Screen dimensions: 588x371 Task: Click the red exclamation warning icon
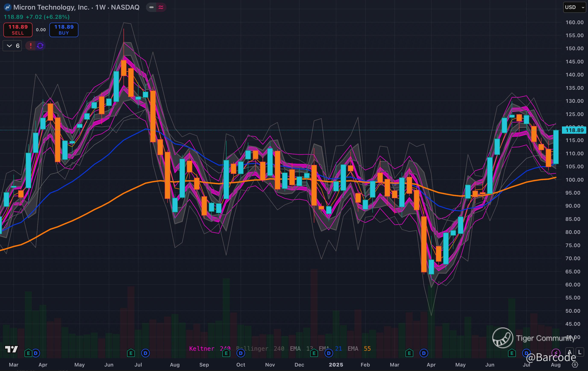(x=31, y=46)
